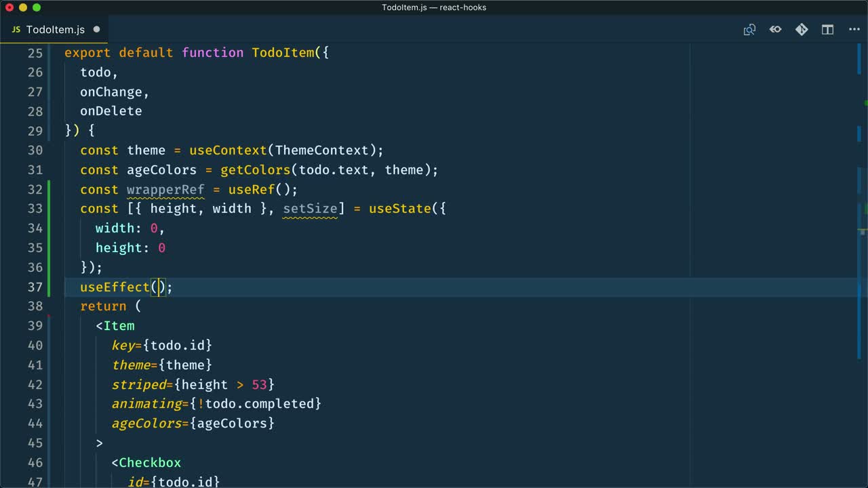The height and width of the screenshot is (488, 868).
Task: Click the underlined wrapperRef variable
Action: click(x=165, y=190)
